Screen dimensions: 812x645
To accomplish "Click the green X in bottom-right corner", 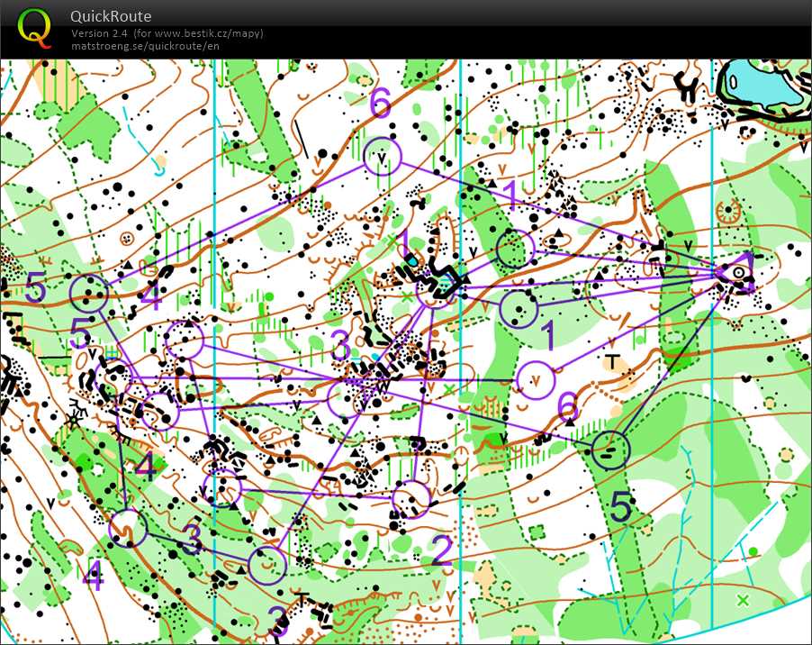I will [743, 599].
